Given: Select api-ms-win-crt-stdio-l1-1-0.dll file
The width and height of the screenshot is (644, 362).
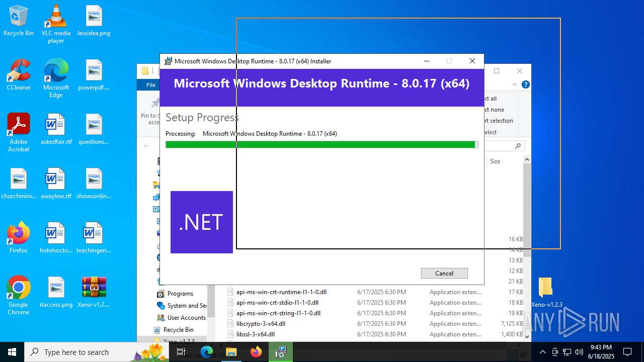Looking at the screenshot, I should click(277, 302).
